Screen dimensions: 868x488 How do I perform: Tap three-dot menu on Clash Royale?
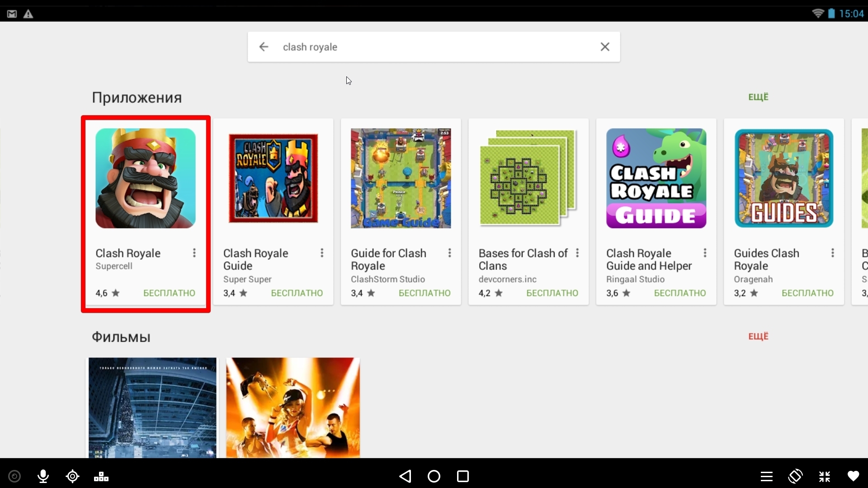click(194, 253)
